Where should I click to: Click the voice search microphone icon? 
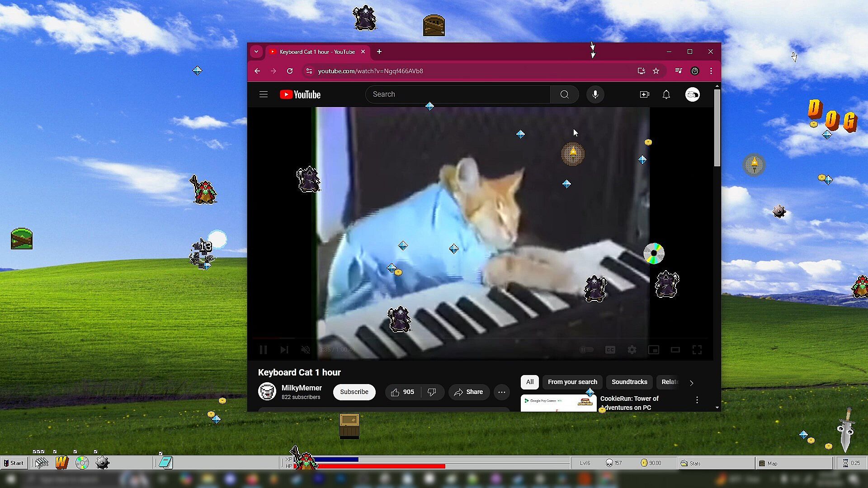(x=595, y=94)
